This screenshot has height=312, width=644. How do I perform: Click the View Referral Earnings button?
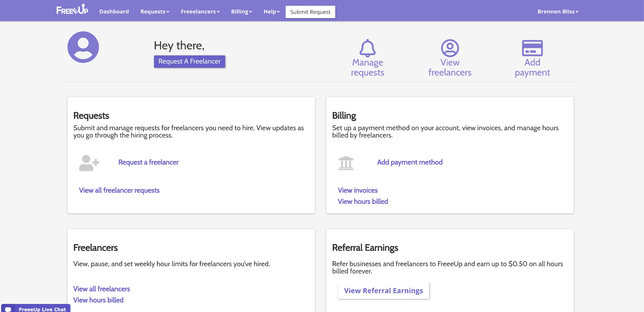click(383, 291)
